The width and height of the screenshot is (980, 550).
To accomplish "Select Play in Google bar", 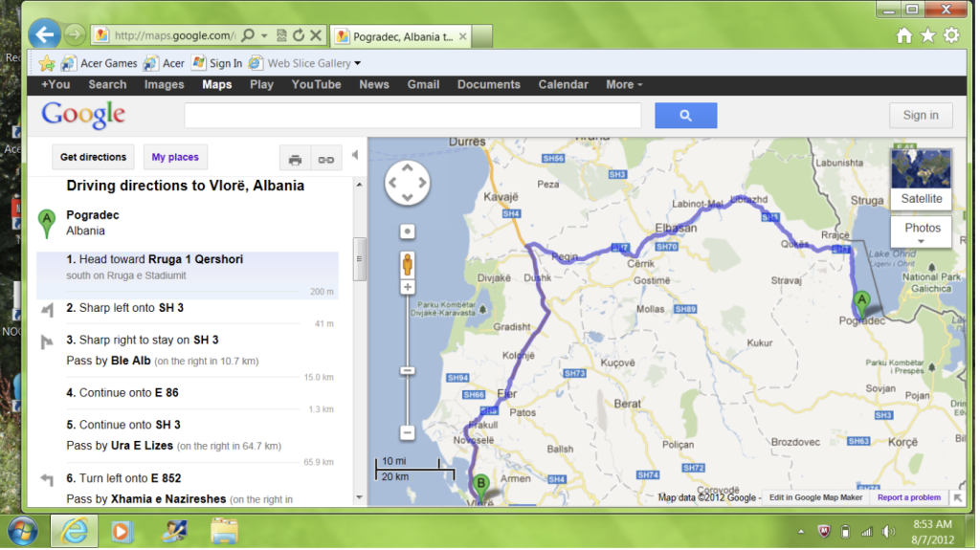I will [262, 84].
